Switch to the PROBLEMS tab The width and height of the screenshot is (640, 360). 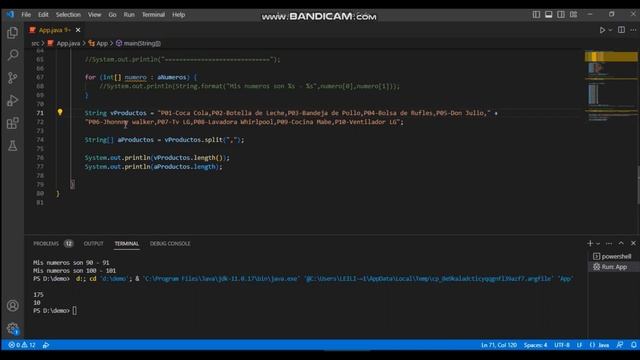pos(46,244)
